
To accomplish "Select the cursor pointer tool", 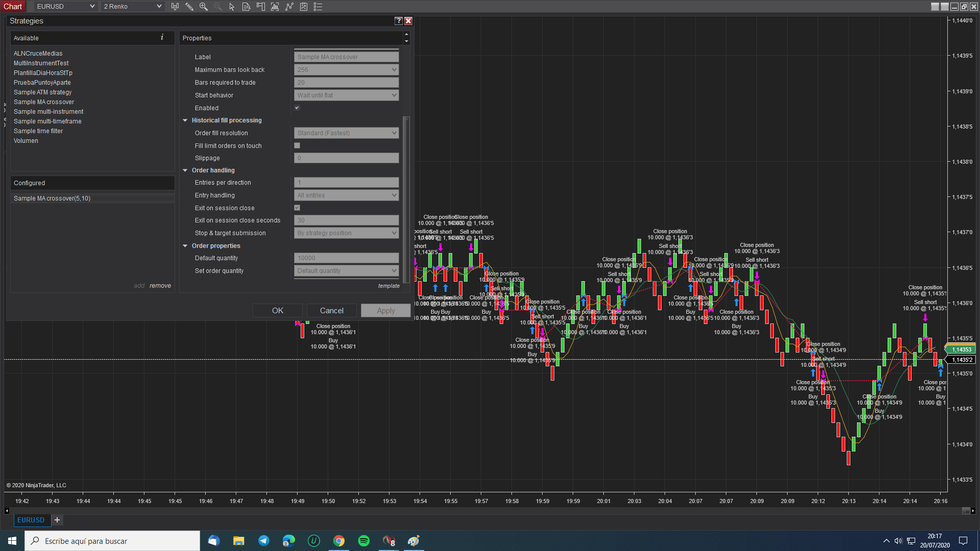I will [232, 7].
